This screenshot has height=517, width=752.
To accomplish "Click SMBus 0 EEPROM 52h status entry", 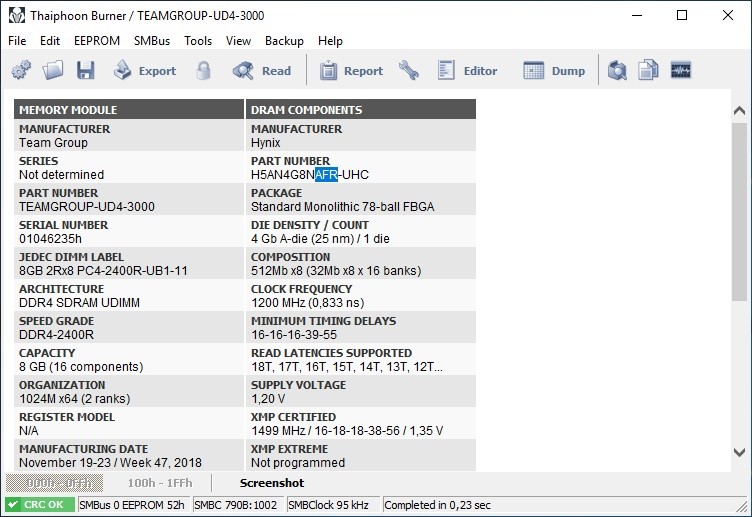I will click(x=132, y=505).
